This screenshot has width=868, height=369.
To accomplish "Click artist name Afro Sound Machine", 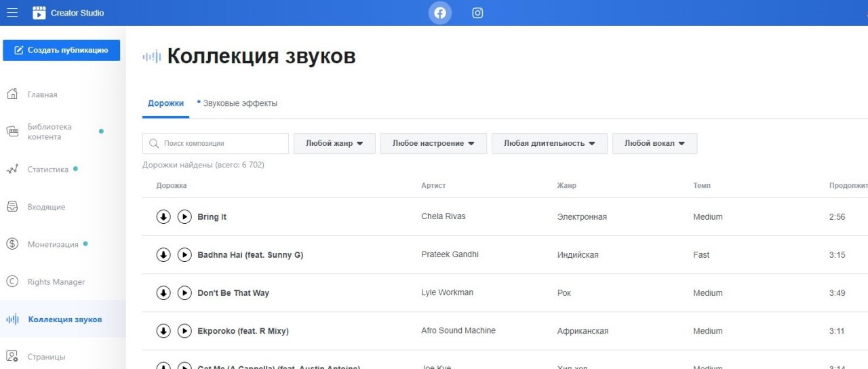I will coord(458,330).
